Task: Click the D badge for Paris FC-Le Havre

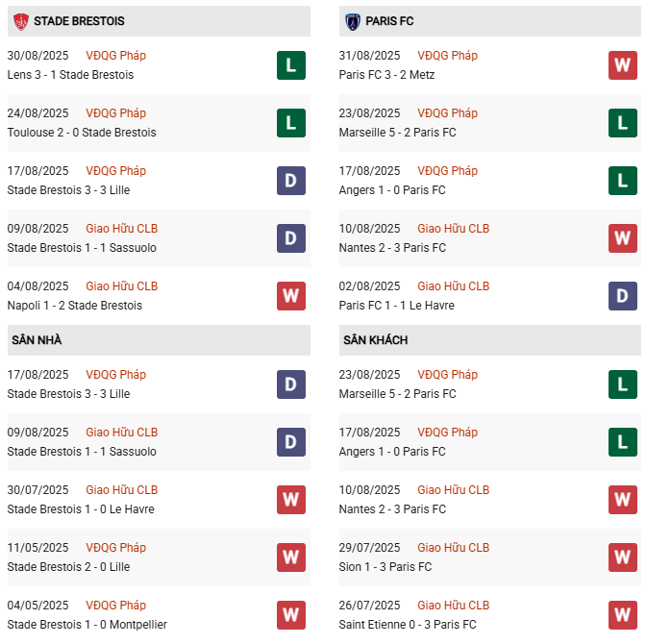Action: [x=623, y=296]
